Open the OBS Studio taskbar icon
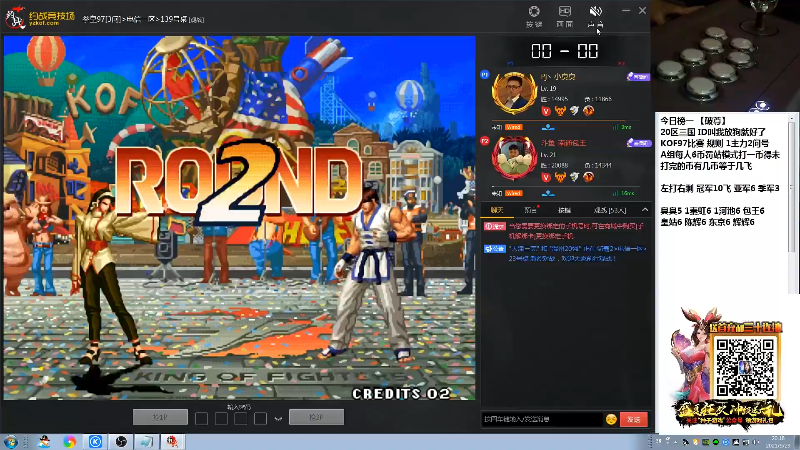Image resolution: width=800 pixels, height=450 pixels. (x=121, y=441)
